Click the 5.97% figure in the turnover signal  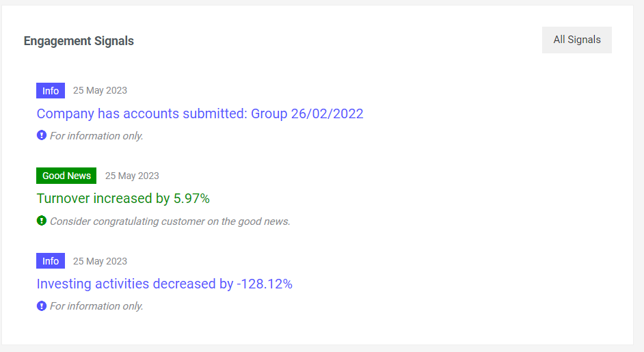click(x=191, y=199)
